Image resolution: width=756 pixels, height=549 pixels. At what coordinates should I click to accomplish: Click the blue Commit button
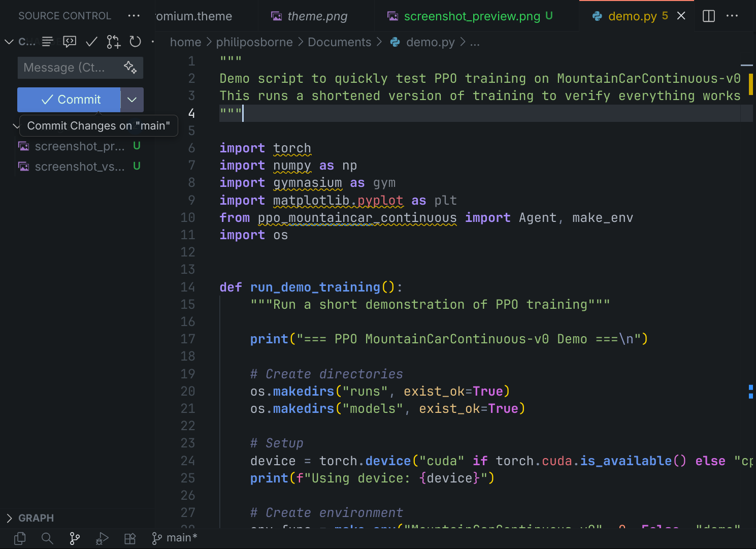[69, 100]
